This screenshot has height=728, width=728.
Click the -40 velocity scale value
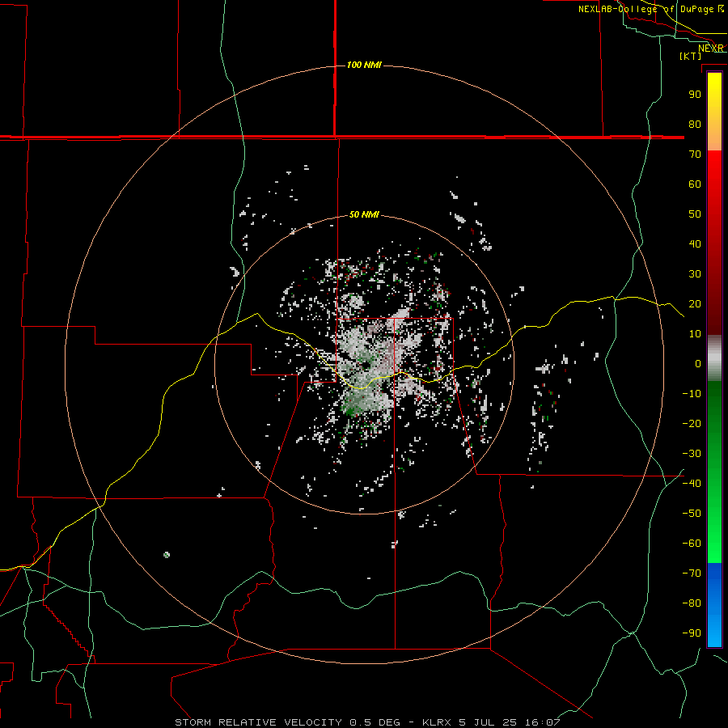pos(692,484)
